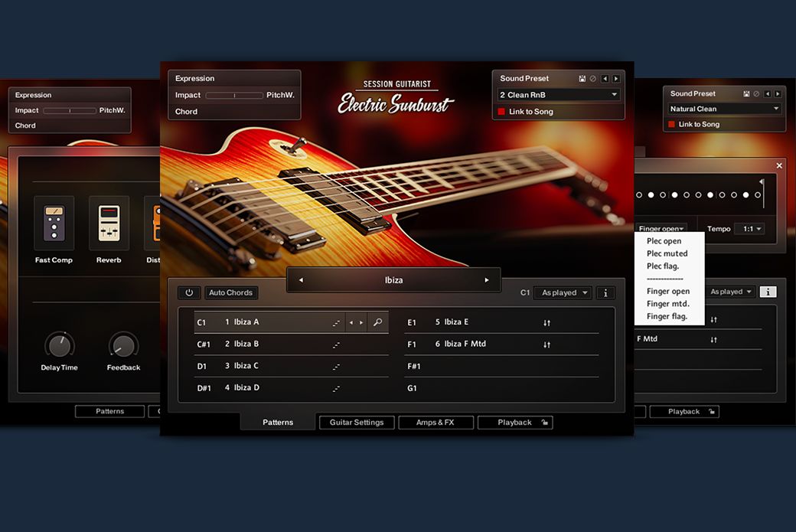This screenshot has height=532, width=796.
Task: Adjust the Impact to PitchW. slider in center panel
Action: (233, 95)
